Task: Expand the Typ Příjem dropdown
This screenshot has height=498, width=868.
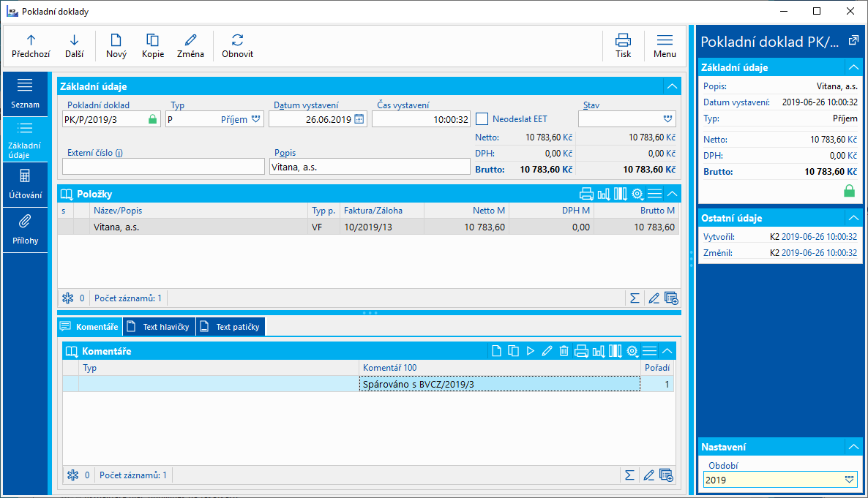Action: [256, 119]
